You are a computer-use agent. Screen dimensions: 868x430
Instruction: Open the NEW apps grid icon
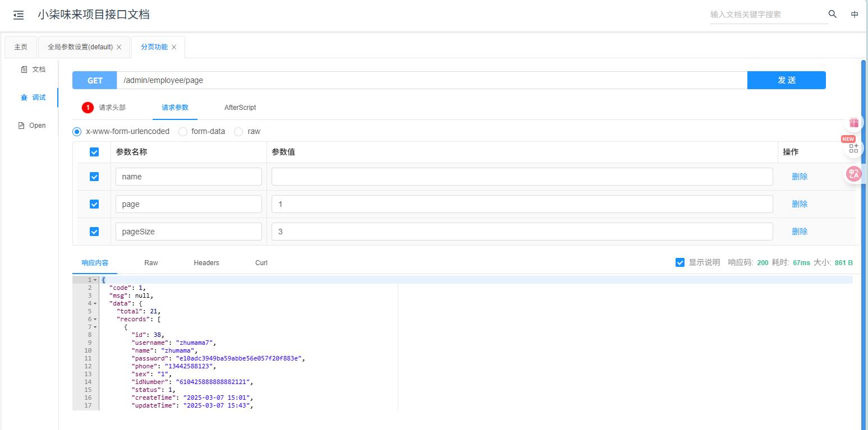click(x=853, y=148)
